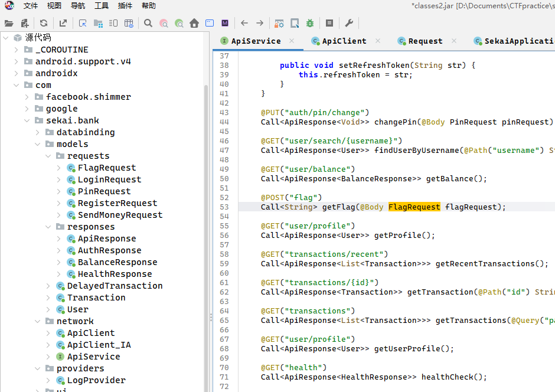The width and height of the screenshot is (555, 392).
Task: Open class search with the pink magnifier icon
Action: 164,24
